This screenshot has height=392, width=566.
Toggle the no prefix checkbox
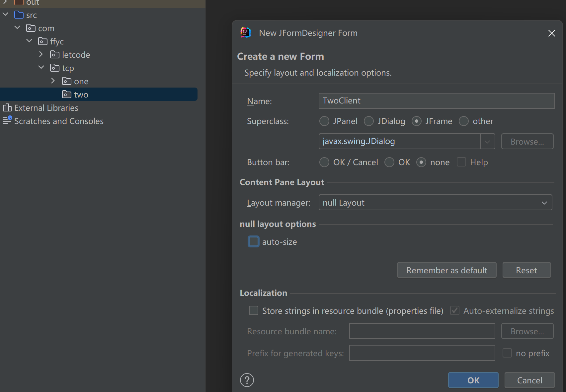(507, 353)
